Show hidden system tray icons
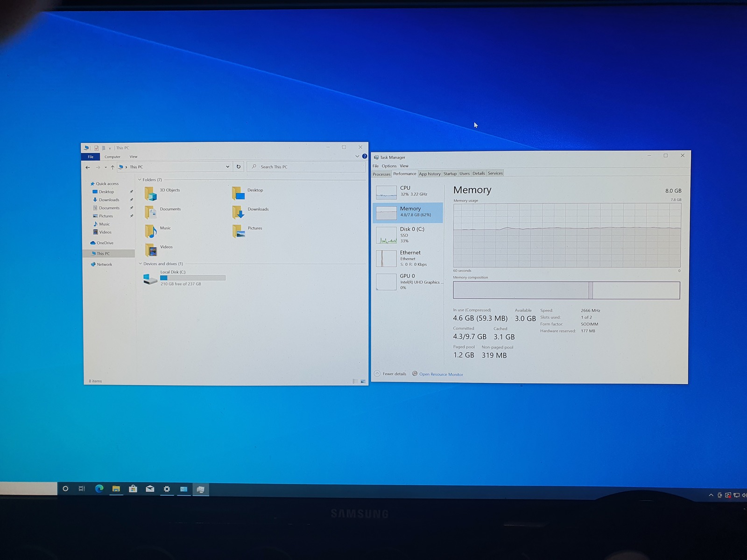The height and width of the screenshot is (560, 747). point(711,495)
